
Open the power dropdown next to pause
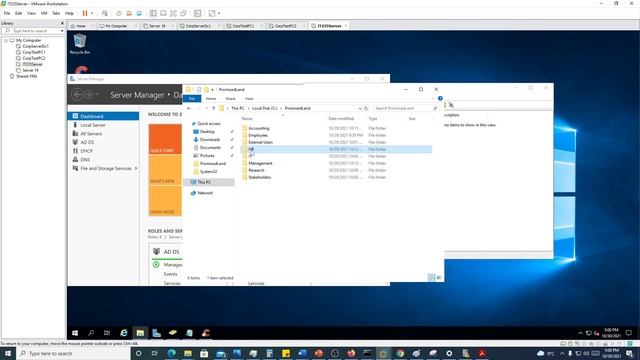(92, 13)
